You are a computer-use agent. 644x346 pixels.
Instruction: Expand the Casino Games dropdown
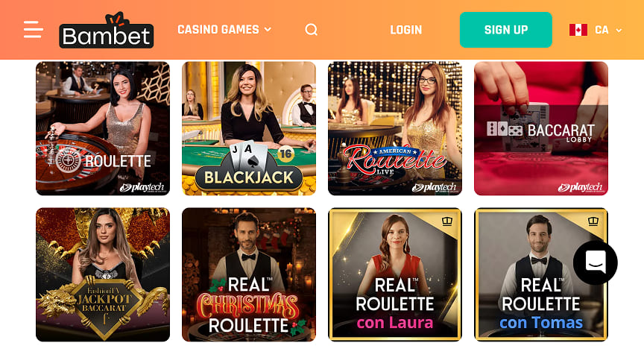(268, 30)
